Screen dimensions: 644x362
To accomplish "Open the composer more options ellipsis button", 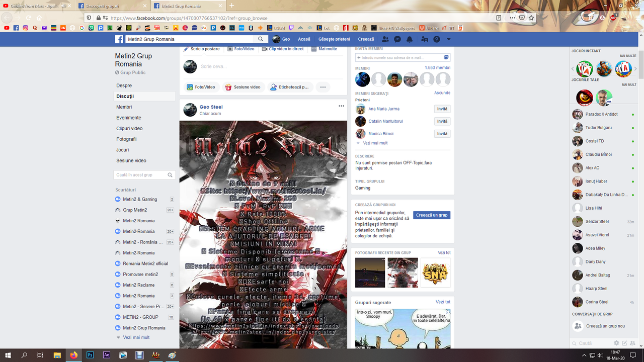I will coord(323,87).
